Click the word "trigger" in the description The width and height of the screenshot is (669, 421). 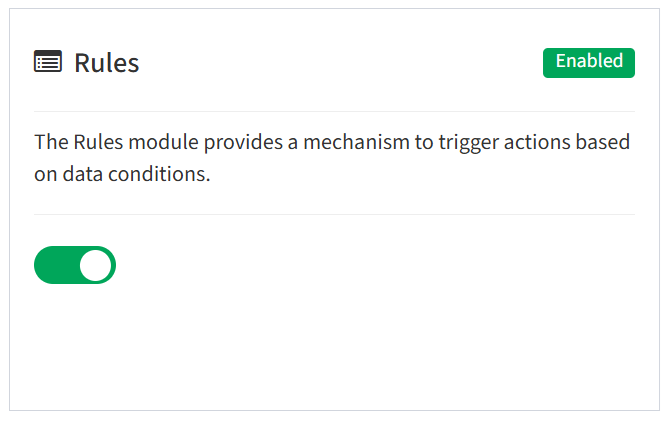[468, 143]
